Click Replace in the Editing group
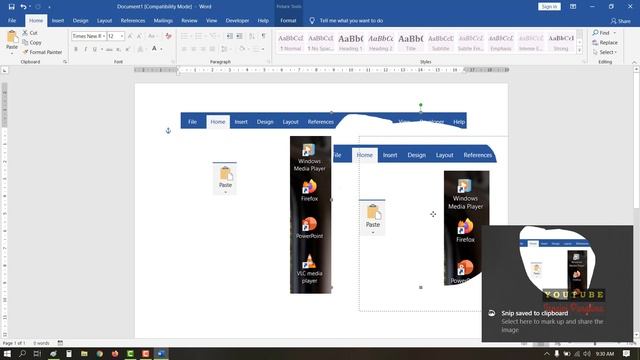 point(605,42)
